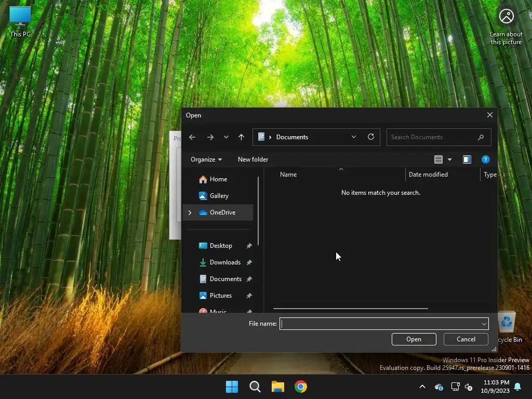Click the muted volume tray icon
Image resolution: width=532 pixels, height=399 pixels.
click(469, 387)
